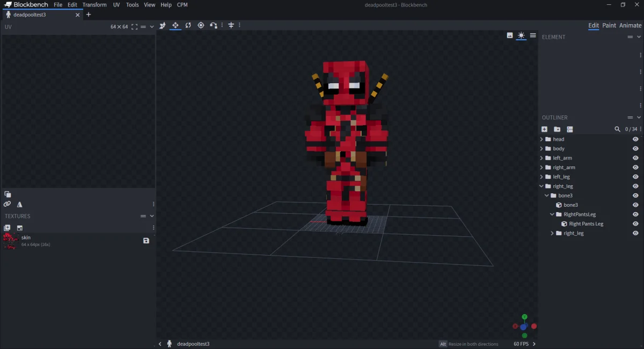
Task: Open the Transform menu
Action: point(94,4)
